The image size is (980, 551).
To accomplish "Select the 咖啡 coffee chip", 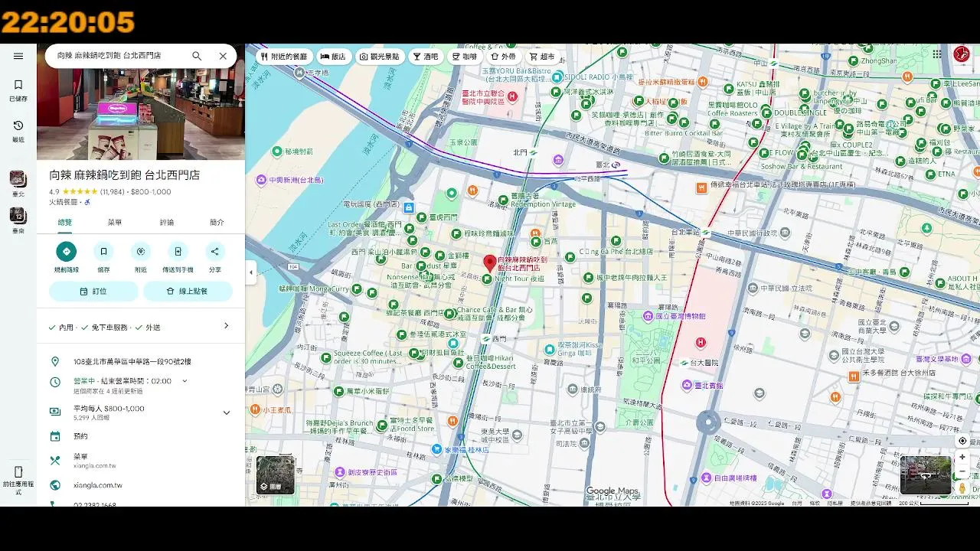I will pos(465,57).
